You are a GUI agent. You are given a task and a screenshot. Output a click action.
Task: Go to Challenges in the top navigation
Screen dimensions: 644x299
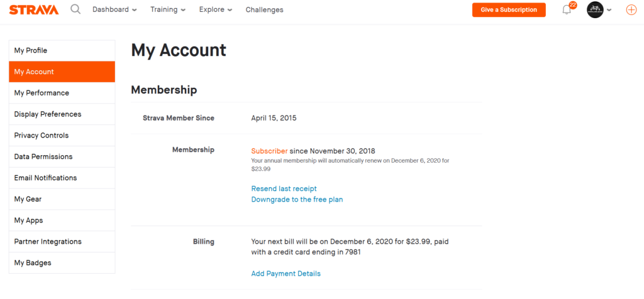[265, 9]
